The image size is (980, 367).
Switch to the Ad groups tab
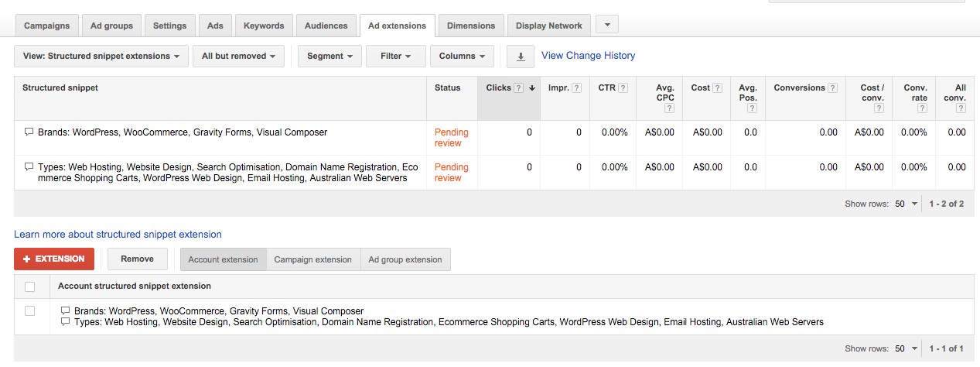(111, 26)
